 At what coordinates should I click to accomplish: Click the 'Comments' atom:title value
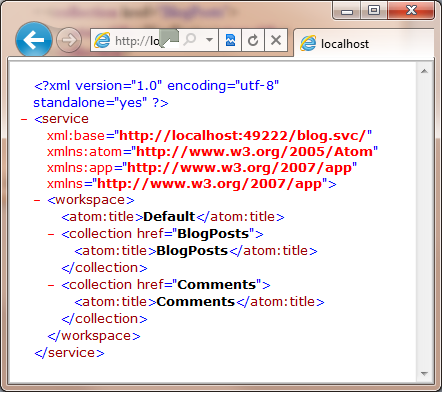click(196, 302)
